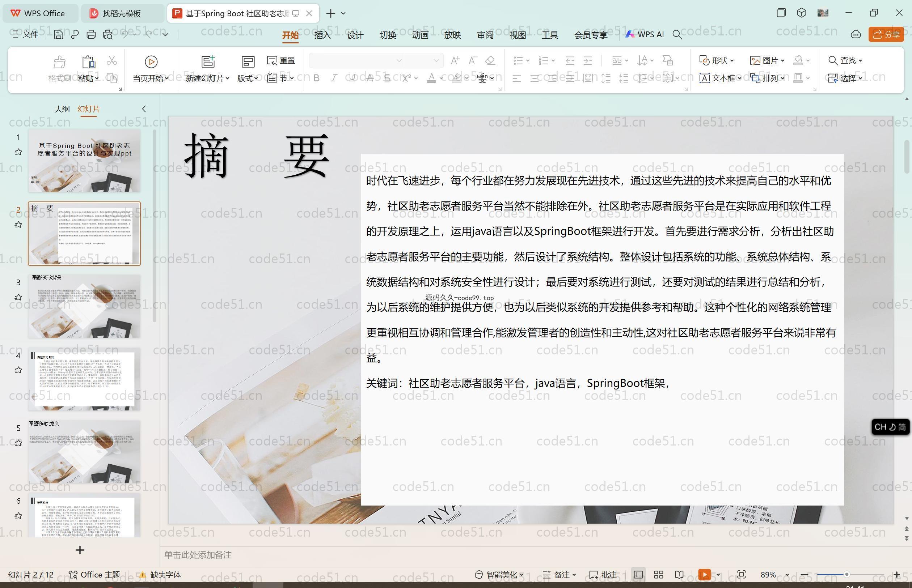The width and height of the screenshot is (912, 588).
Task: Toggle bold formatting
Action: point(316,78)
